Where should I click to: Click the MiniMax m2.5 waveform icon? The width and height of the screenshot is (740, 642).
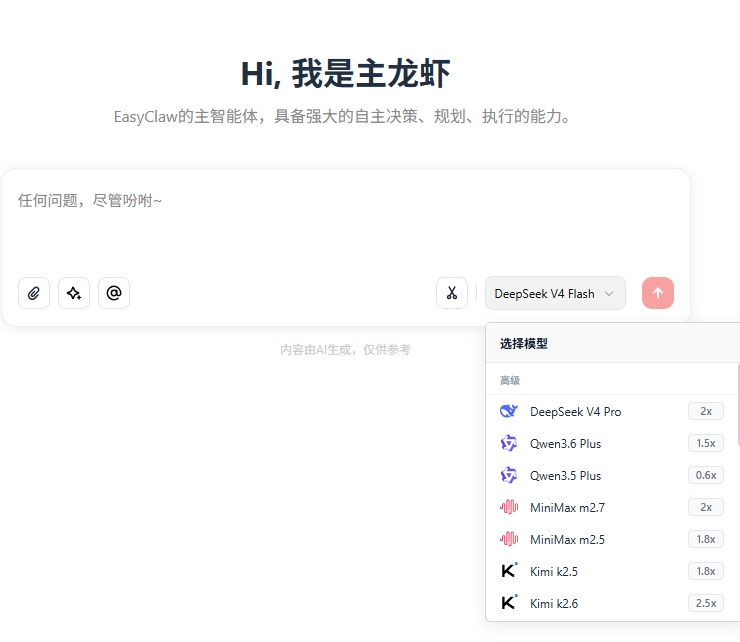[509, 539]
